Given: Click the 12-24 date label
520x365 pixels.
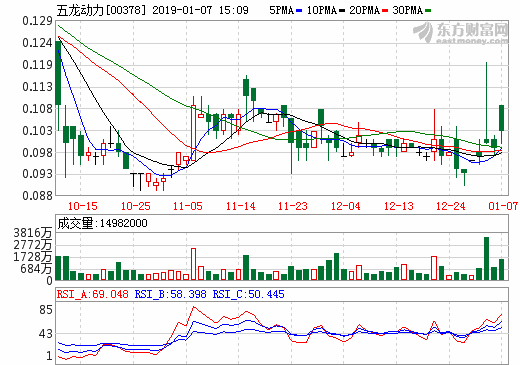Looking at the screenshot, I should 450,206.
